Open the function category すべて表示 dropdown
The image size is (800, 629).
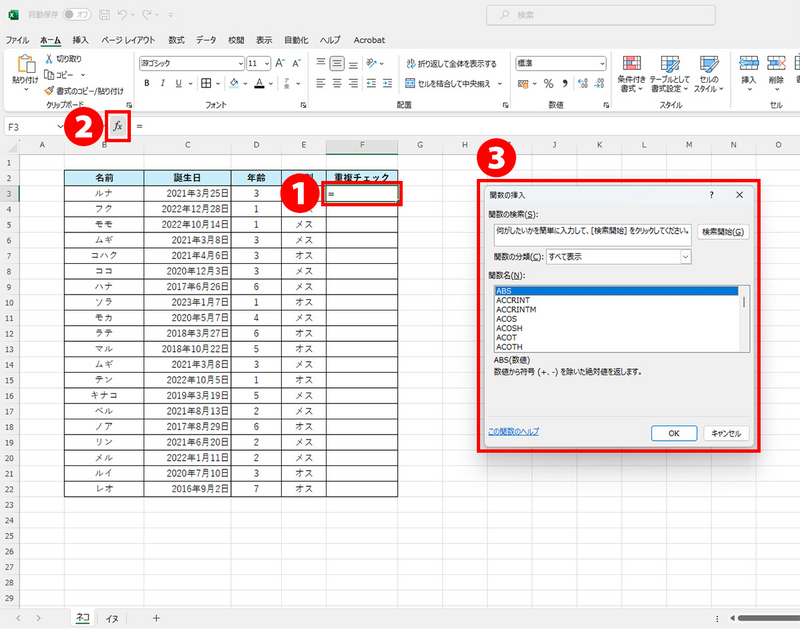[685, 257]
